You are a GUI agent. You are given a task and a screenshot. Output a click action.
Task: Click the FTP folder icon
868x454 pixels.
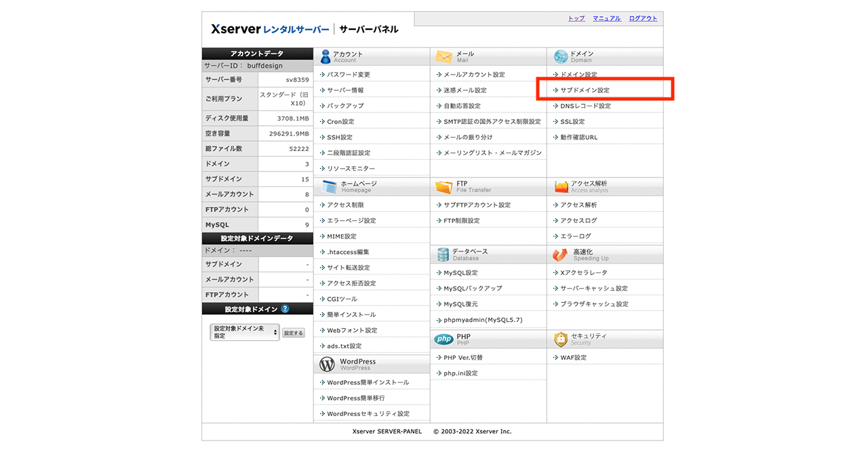(443, 187)
